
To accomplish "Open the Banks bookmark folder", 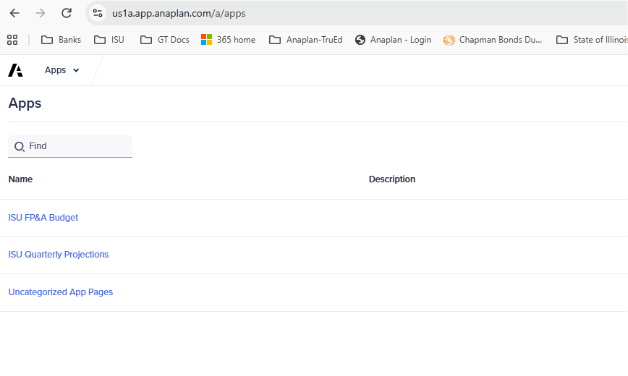I will 61,40.
